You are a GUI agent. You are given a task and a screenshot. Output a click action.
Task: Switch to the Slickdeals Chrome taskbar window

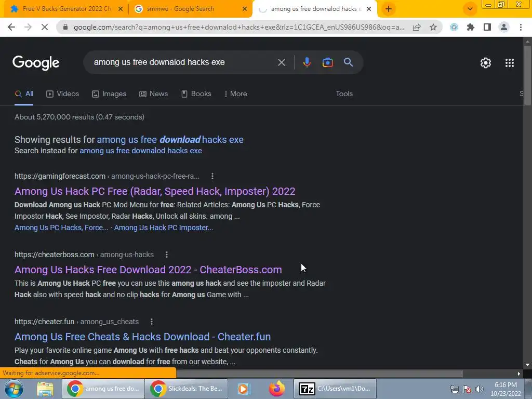[187, 389]
